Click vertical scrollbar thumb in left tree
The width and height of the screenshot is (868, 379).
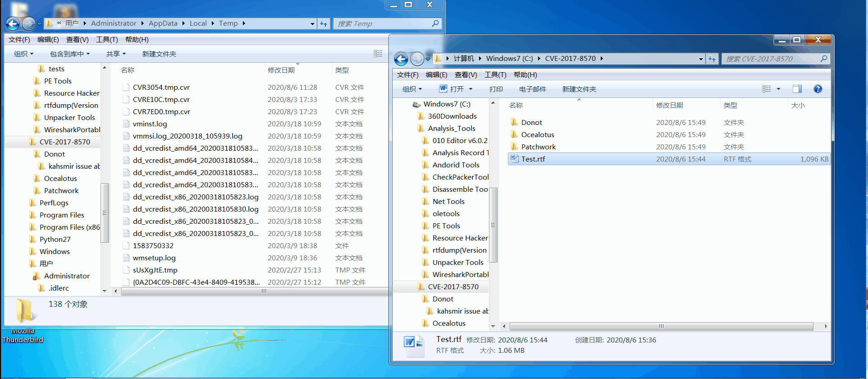105,213
